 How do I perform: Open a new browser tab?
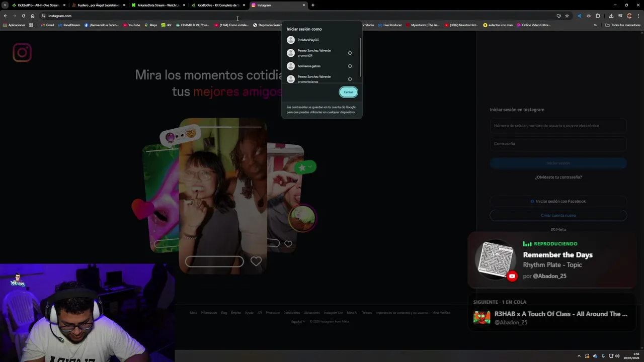click(x=313, y=5)
